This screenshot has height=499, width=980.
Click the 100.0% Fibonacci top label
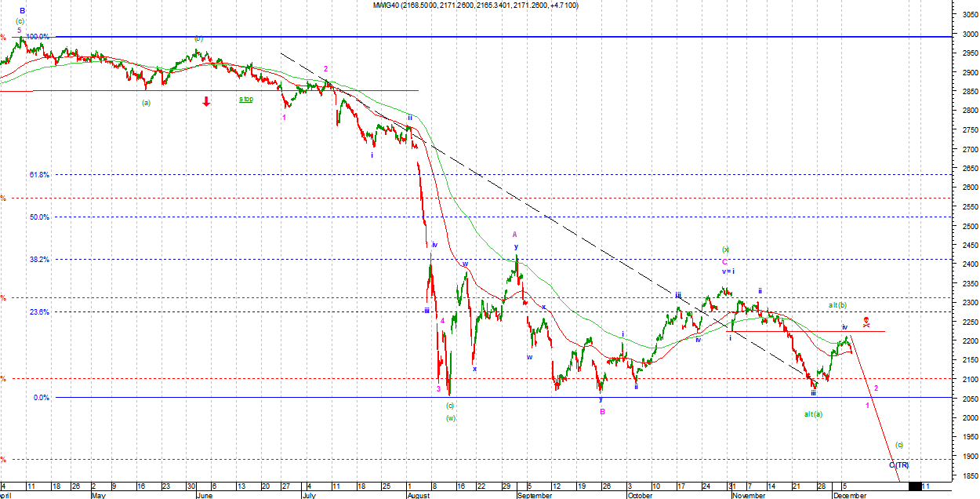pos(38,37)
